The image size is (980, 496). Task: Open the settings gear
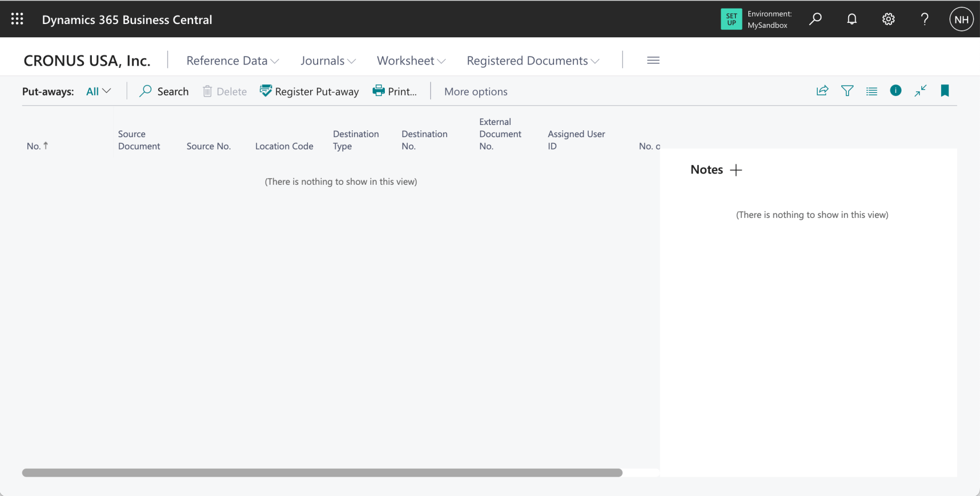[888, 19]
